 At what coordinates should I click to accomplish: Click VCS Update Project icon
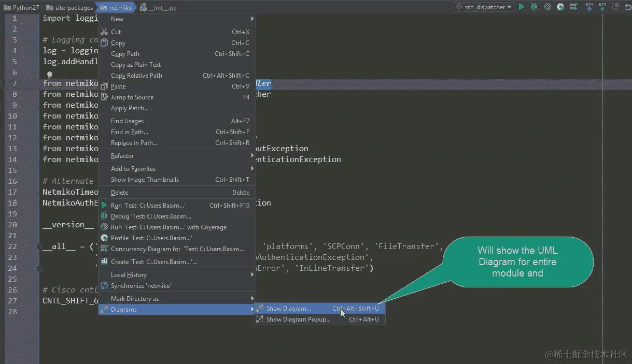tap(589, 7)
